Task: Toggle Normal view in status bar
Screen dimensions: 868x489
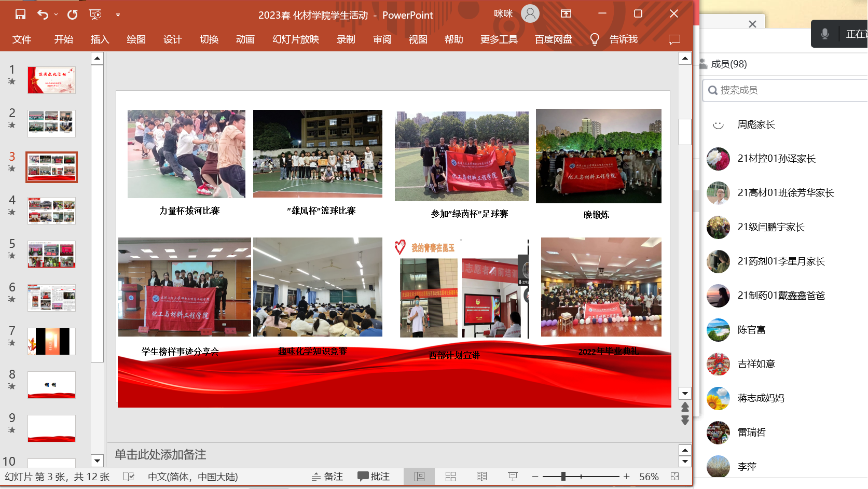Action: (419, 477)
